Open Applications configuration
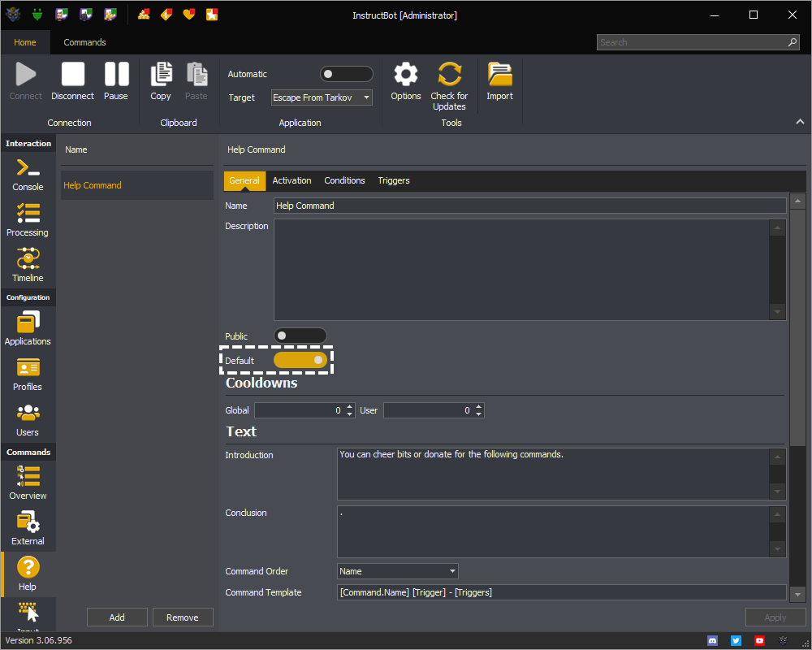The width and height of the screenshot is (812, 650). (x=28, y=328)
